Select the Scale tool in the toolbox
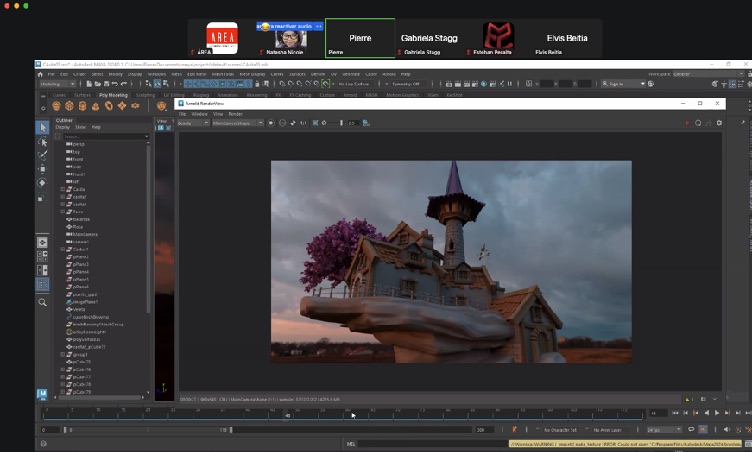Screen dimensions: 752x452 tap(42, 198)
